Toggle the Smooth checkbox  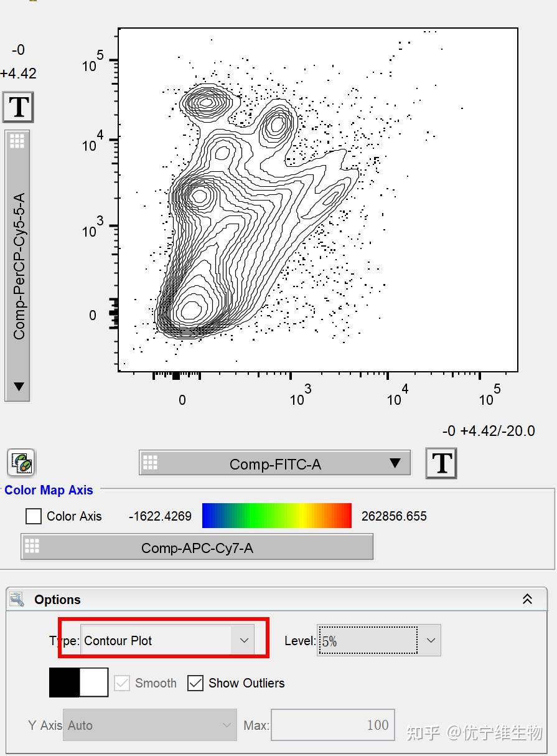(122, 683)
